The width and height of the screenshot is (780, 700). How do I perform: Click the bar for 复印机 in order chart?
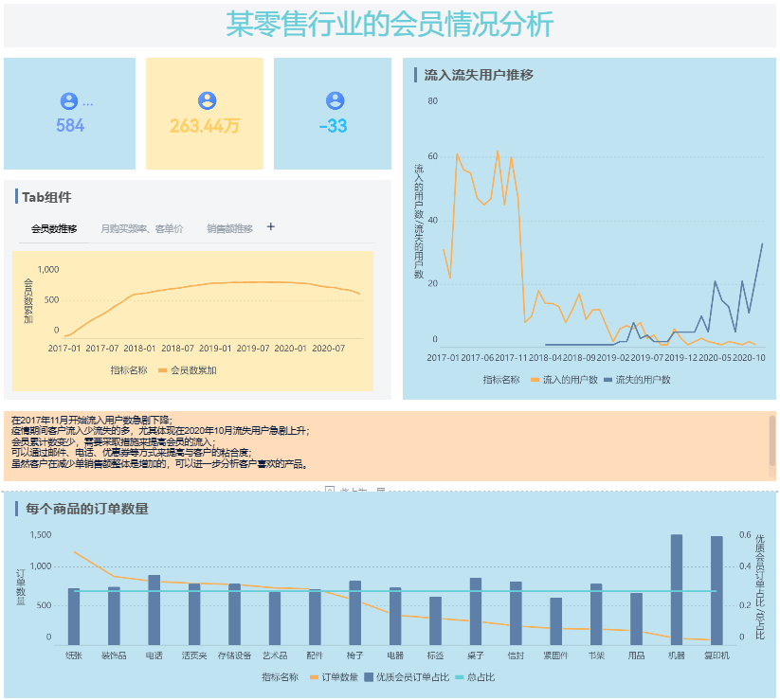point(717,590)
